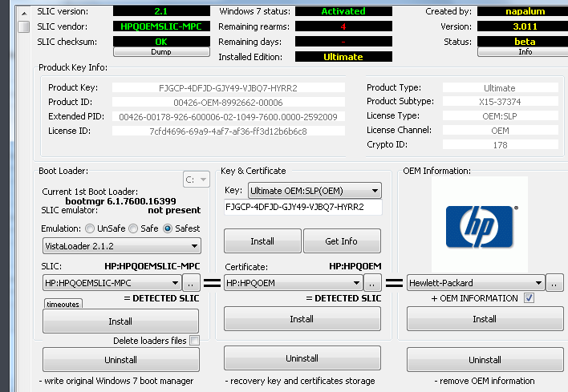Click the Product Type Ultimate field

click(x=500, y=88)
